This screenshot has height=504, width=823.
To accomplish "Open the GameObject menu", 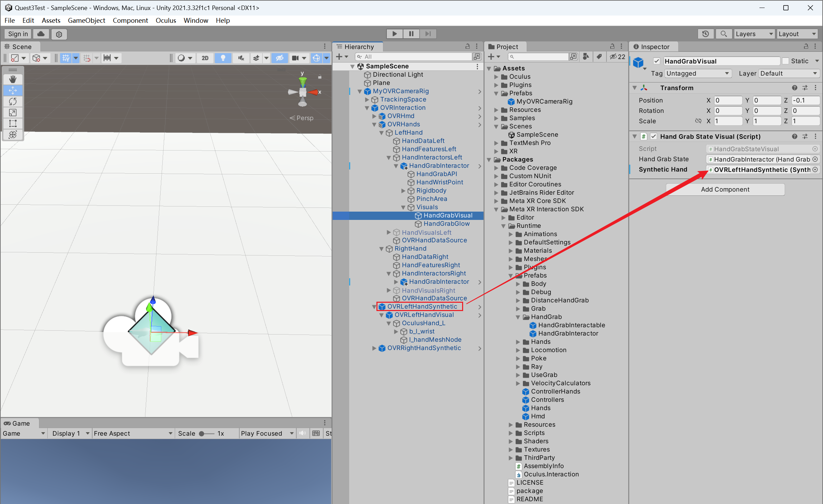I will pos(86,20).
